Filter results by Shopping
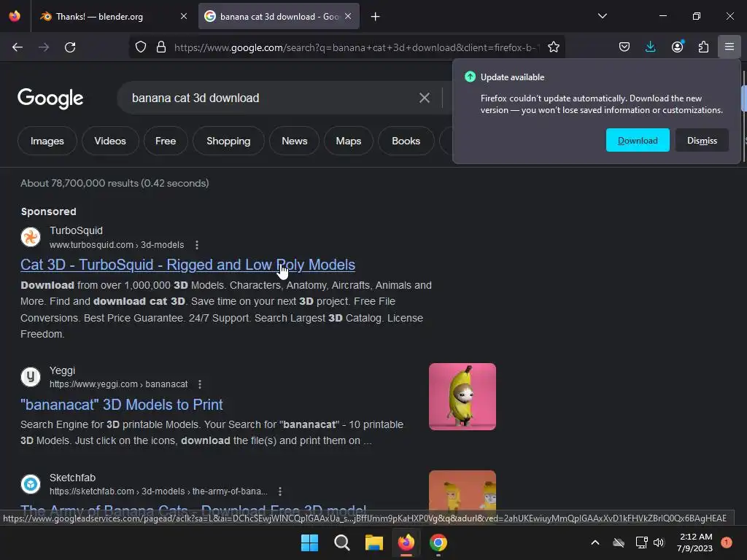 click(x=228, y=141)
